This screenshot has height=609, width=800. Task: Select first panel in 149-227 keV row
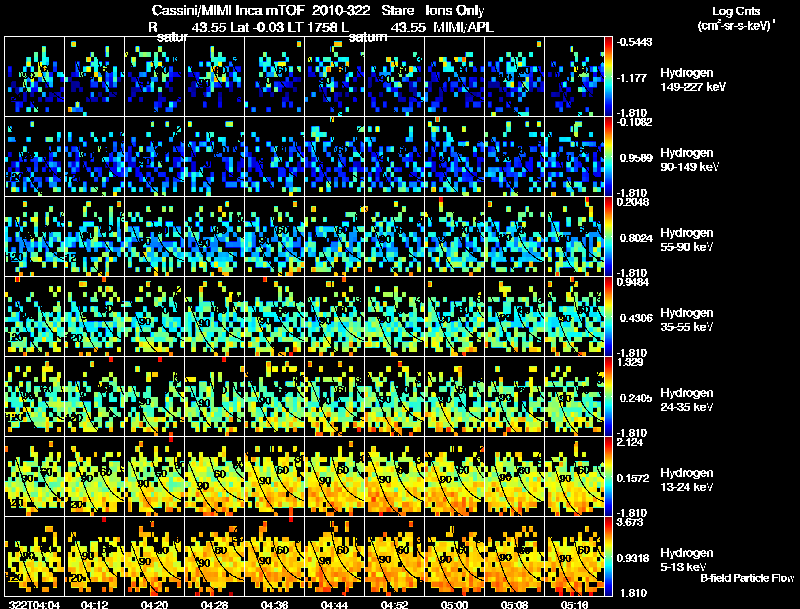34,77
